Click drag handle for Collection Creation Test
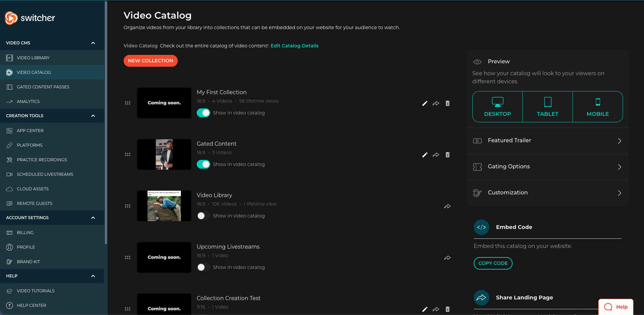Screen dimensions: 644x315 click(128, 309)
